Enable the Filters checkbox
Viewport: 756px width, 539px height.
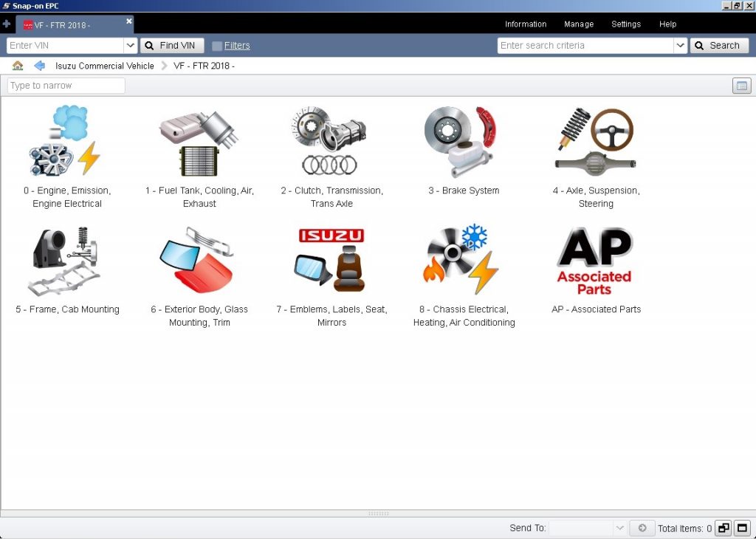(x=217, y=45)
